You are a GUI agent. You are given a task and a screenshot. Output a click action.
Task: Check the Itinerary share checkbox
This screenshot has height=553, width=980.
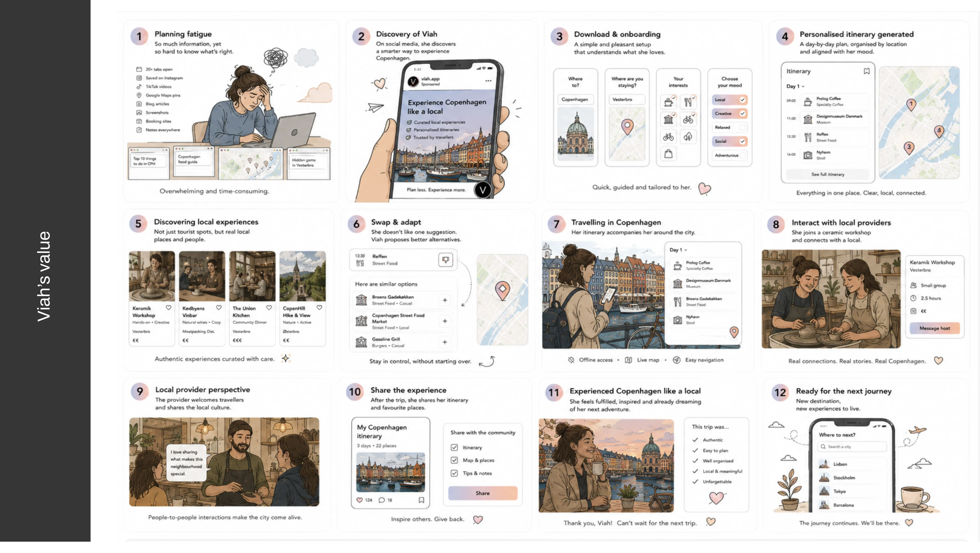(x=454, y=448)
